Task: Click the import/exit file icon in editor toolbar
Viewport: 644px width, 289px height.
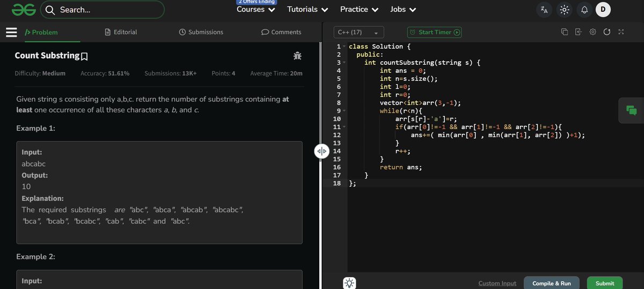Action: (x=579, y=32)
